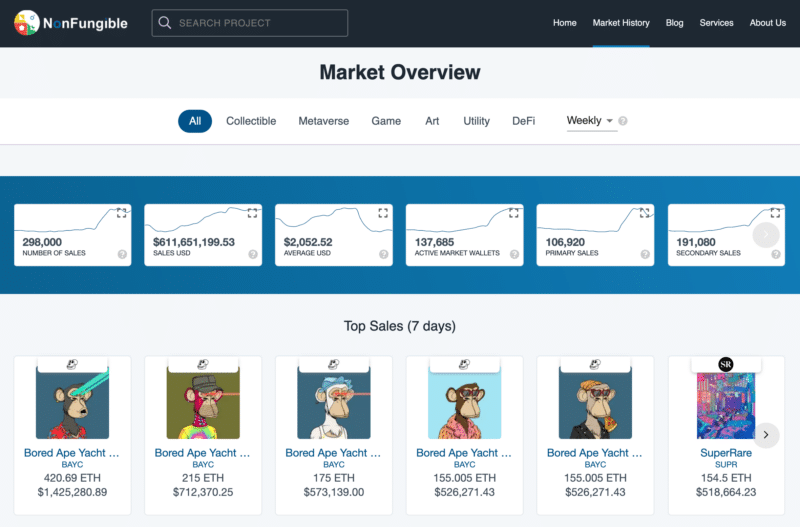Click the $1,425,280.89 sale price

tap(72, 492)
